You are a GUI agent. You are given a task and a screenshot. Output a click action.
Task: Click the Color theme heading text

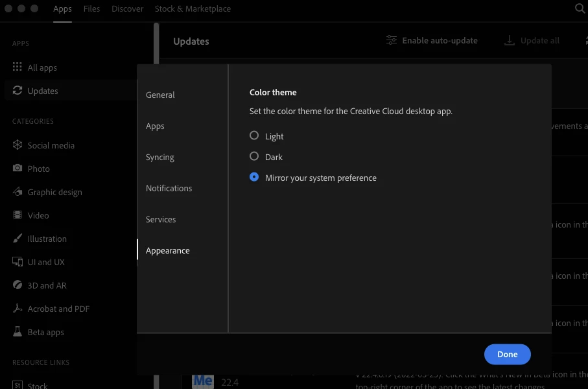[273, 92]
